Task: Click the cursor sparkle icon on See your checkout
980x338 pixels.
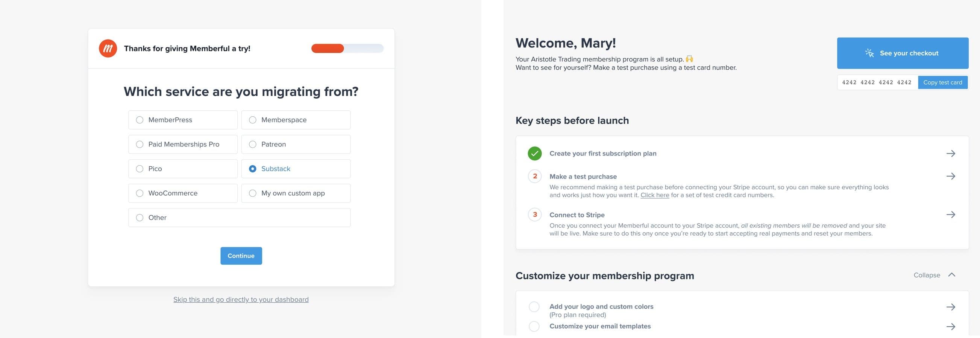Action: (869, 53)
